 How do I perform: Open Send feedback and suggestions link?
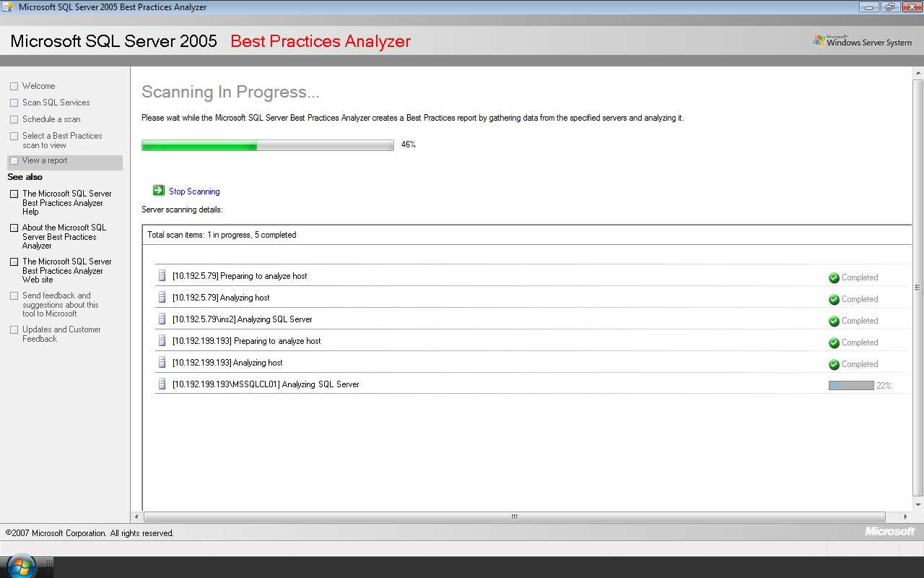tap(61, 304)
